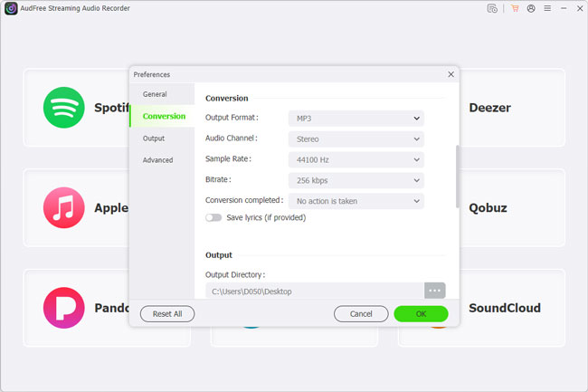Open the hamburger menu icon
This screenshot has width=588, height=392.
(x=545, y=9)
